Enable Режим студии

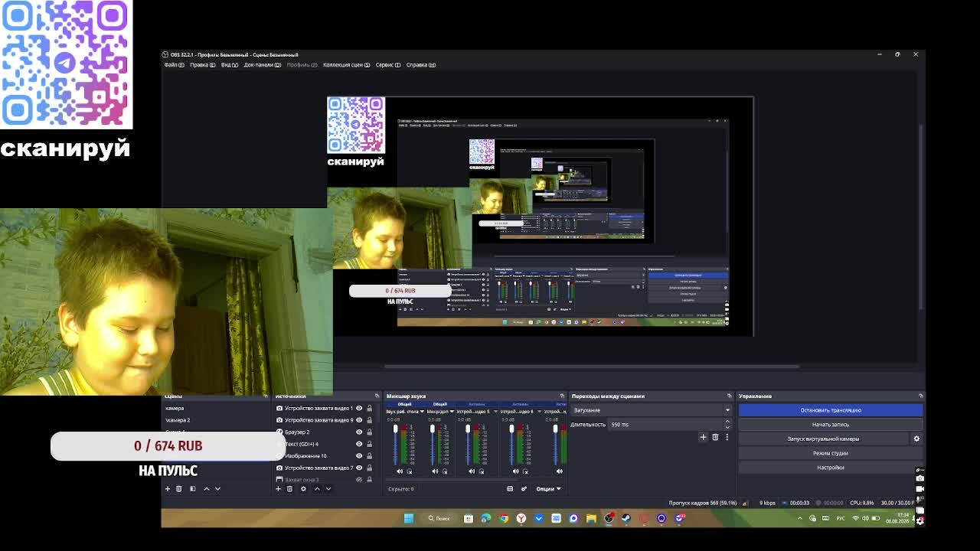pos(831,453)
